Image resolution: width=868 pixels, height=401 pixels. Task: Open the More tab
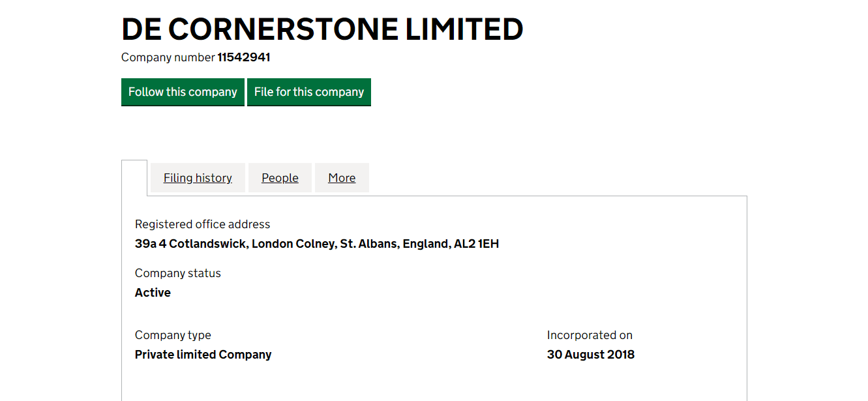[342, 178]
